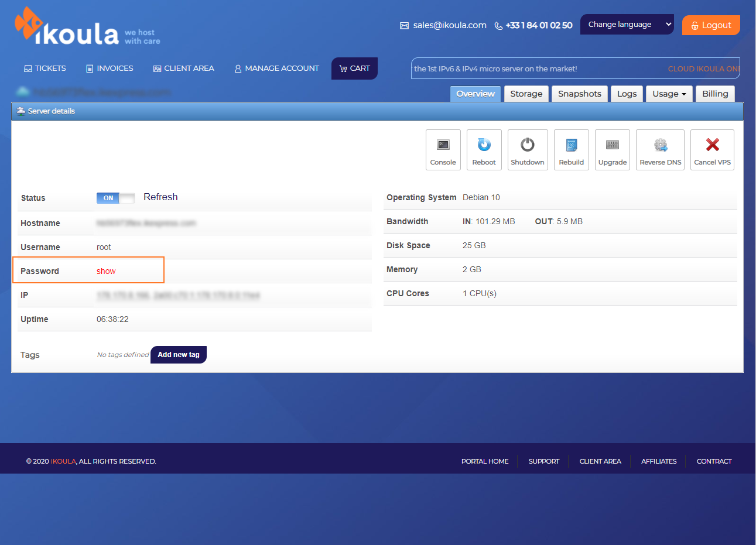Click the +33 1 84 01 02 50 phone number
Viewport: 756px width, 545px height.
539,25
